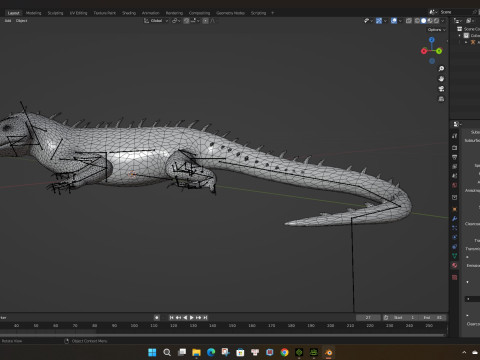Open Modifiers wrench properties tab
Viewport: 480px width, 360px height.
click(x=455, y=219)
